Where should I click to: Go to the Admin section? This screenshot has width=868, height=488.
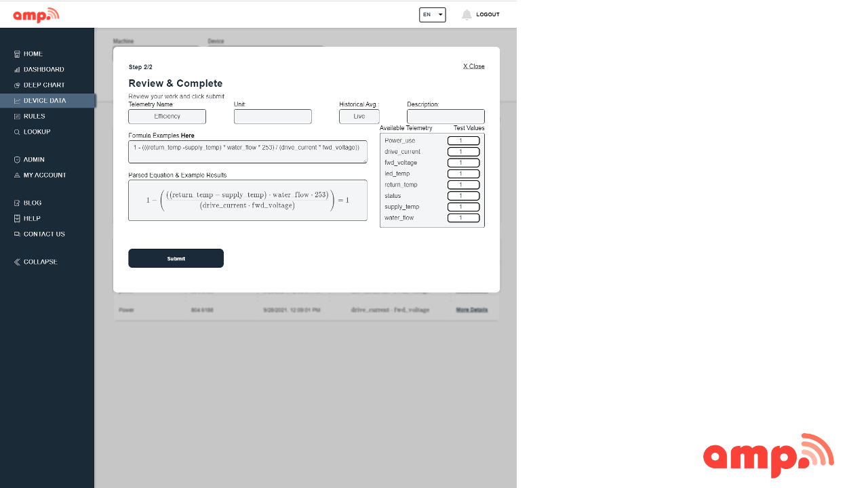[34, 160]
